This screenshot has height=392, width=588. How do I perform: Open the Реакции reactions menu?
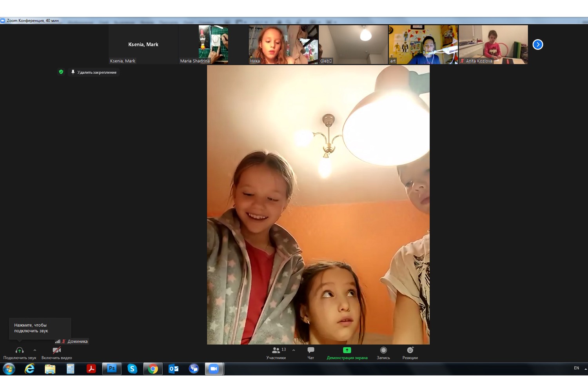[x=410, y=350]
